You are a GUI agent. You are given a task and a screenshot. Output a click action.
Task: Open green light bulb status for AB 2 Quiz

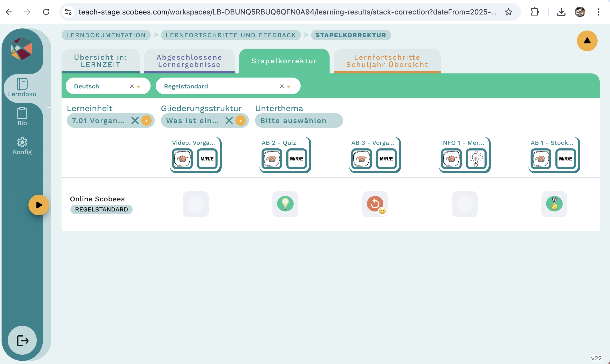[285, 204]
